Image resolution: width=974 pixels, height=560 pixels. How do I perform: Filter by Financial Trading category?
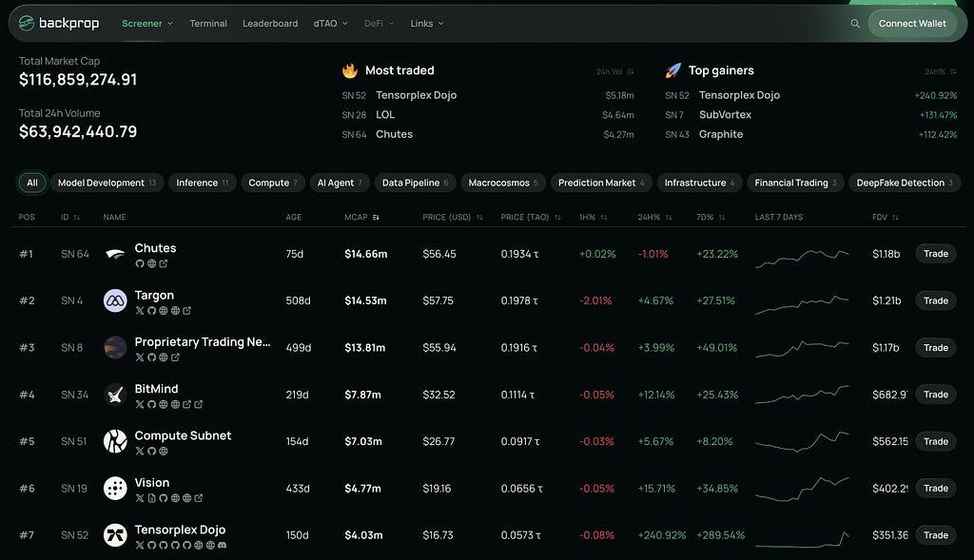coord(796,183)
